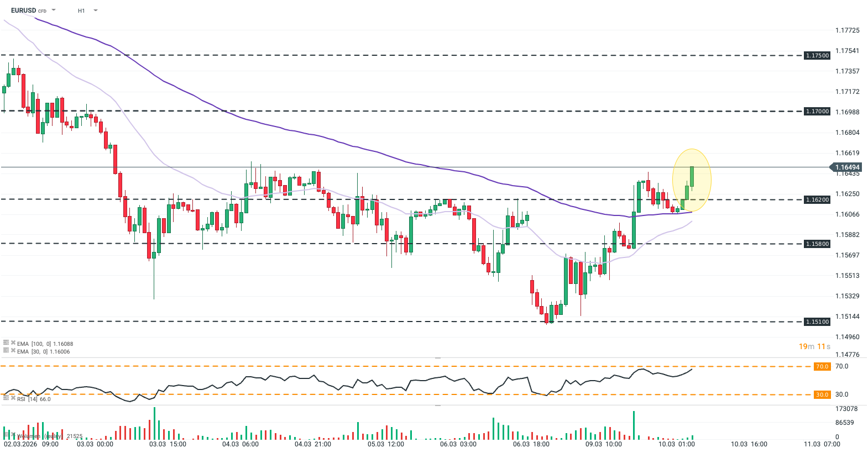The image size is (868, 453).
Task: Open settings for the EMA 100 indicator
Action: pos(6,343)
